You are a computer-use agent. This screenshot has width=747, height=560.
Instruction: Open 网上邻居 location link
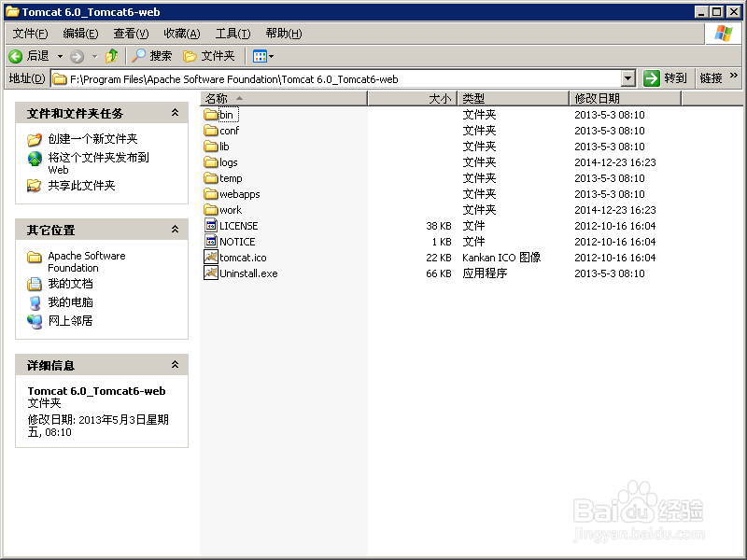[71, 320]
